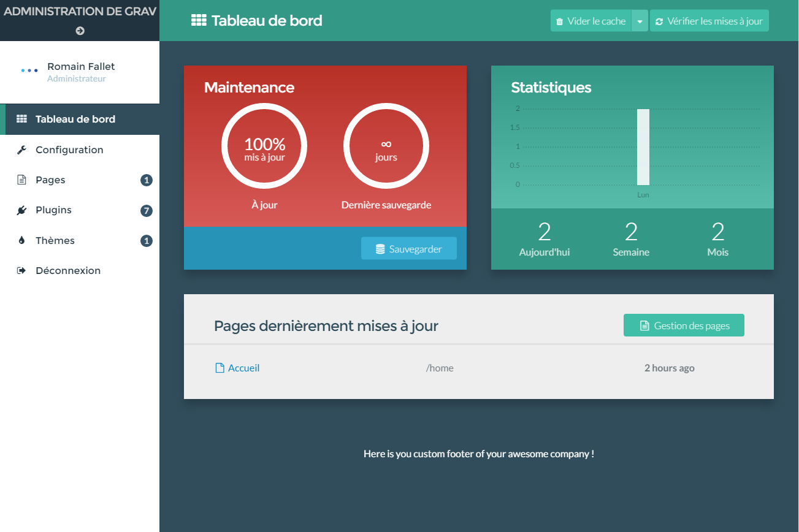Image resolution: width=799 pixels, height=532 pixels.
Task: Click the Romain Fallet avatar icon
Action: [29, 71]
